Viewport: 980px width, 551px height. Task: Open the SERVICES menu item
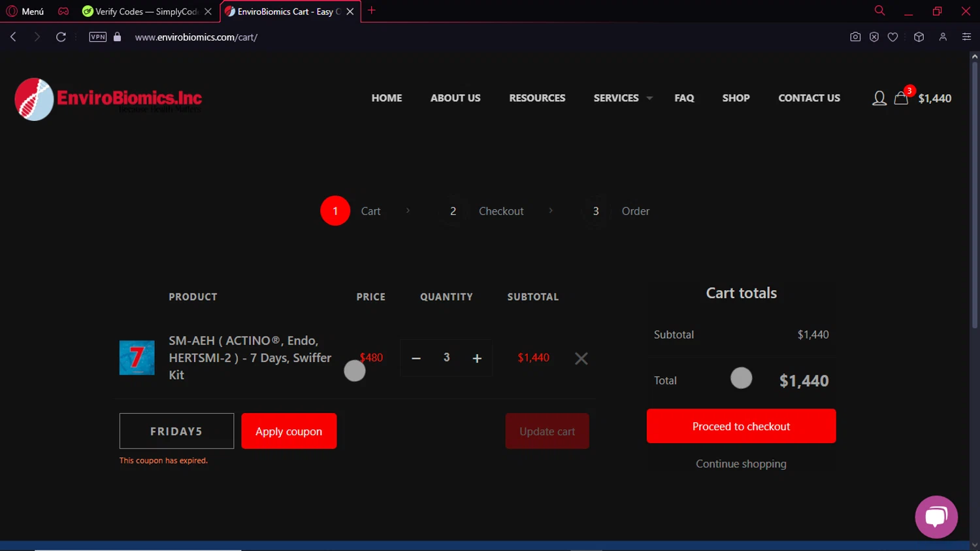click(x=616, y=98)
